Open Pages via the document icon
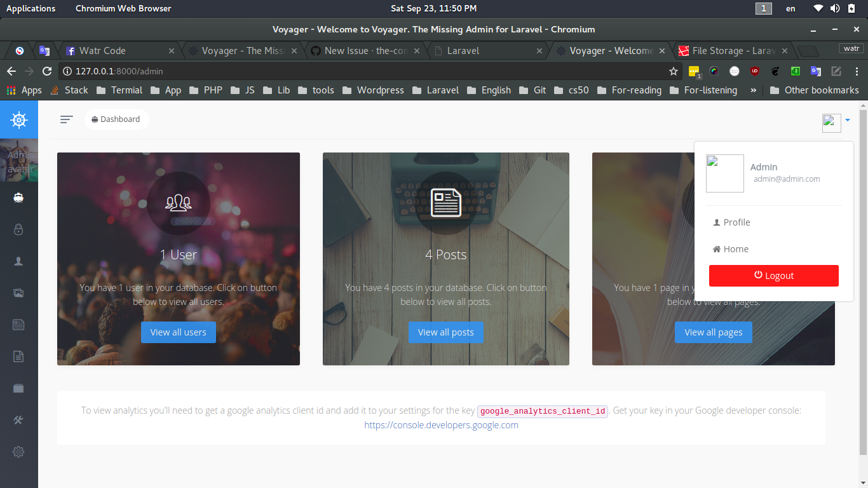This screenshot has height=488, width=868. 18,356
